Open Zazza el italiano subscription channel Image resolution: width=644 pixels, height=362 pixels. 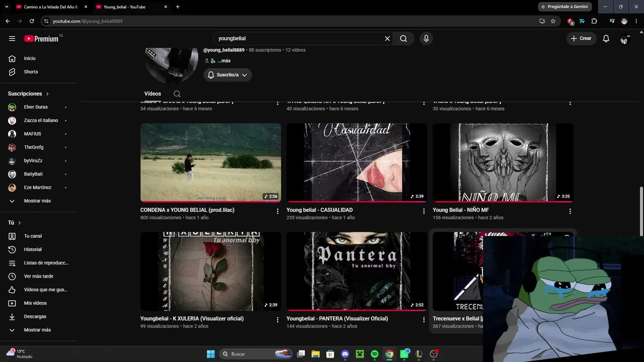point(38,121)
